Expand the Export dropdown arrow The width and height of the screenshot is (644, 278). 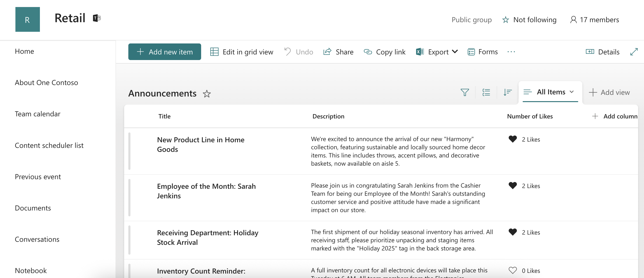tap(455, 52)
